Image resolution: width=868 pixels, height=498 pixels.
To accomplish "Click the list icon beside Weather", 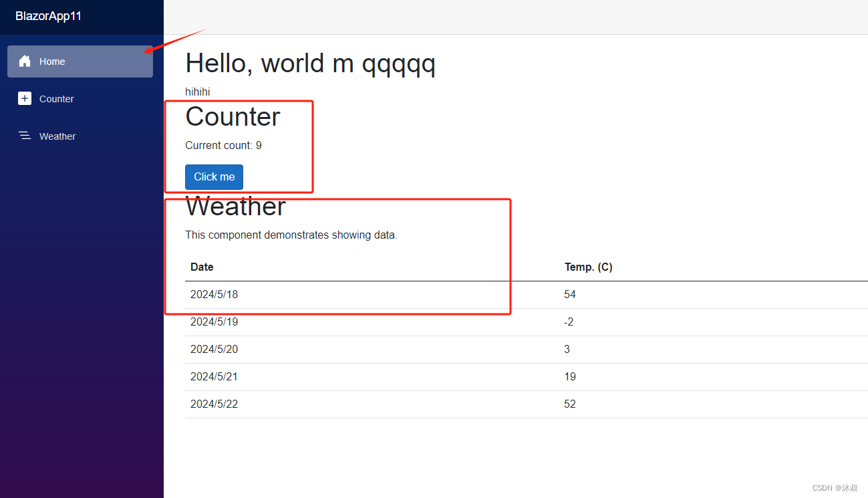I will click(x=25, y=135).
